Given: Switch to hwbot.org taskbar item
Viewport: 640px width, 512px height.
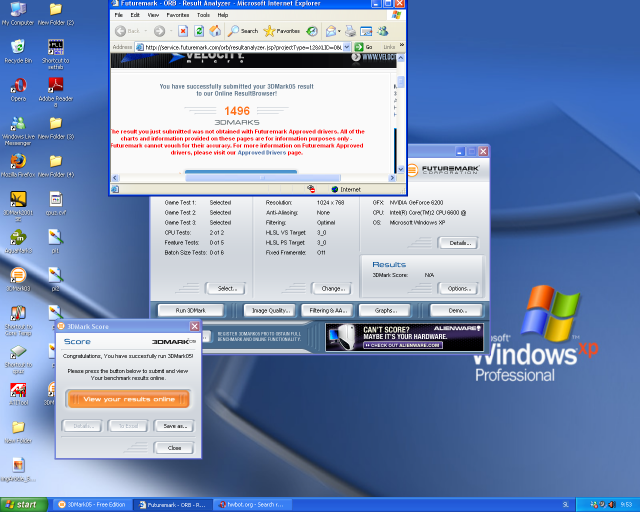Looking at the screenshot, I should (x=254, y=505).
